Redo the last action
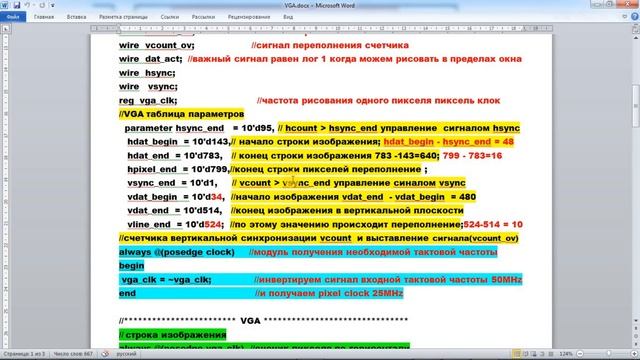This screenshot has height=360, width=640. 42,5
